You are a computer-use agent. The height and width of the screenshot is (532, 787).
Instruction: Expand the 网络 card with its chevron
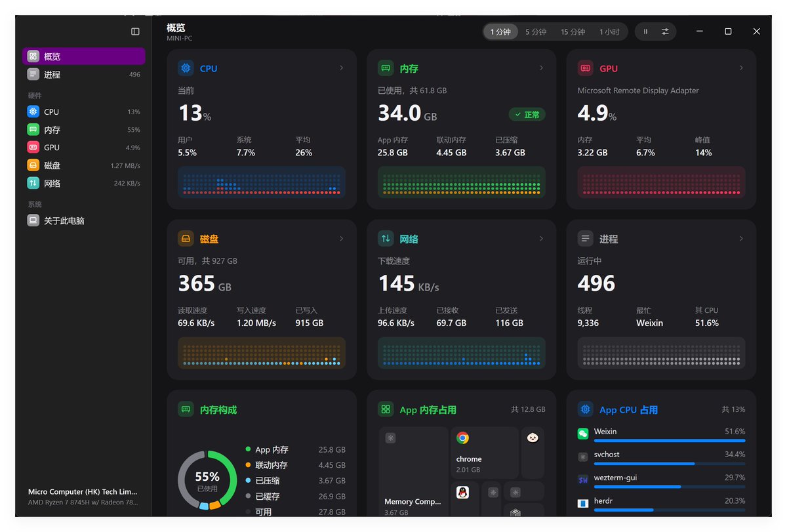pyautogui.click(x=541, y=239)
